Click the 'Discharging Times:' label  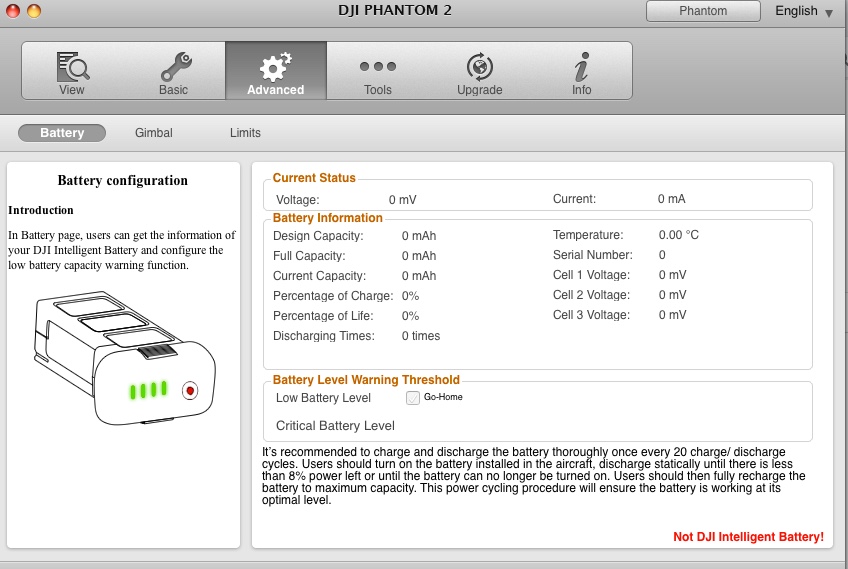pos(323,336)
